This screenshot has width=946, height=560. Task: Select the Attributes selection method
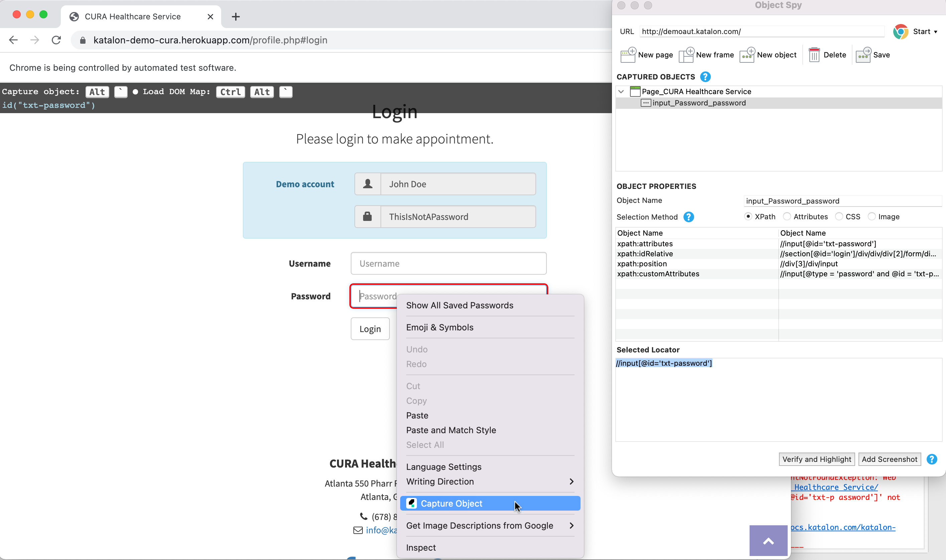tap(787, 217)
